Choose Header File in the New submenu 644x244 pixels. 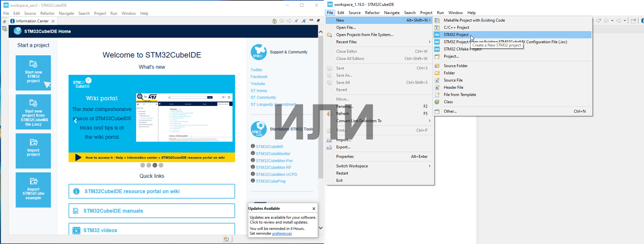pyautogui.click(x=512, y=87)
